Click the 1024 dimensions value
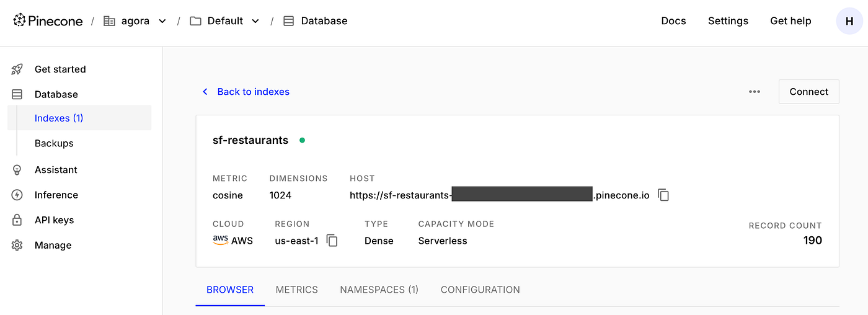The image size is (868, 315). [x=280, y=195]
